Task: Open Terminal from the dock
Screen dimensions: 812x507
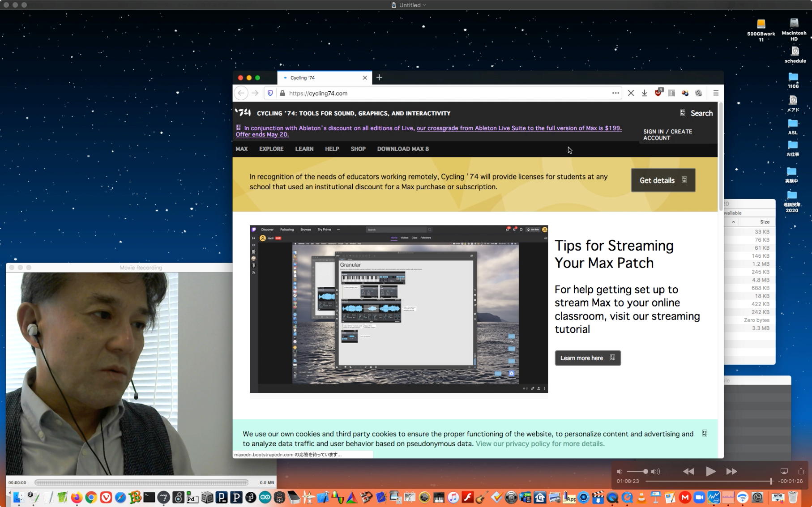Action: coord(150,498)
